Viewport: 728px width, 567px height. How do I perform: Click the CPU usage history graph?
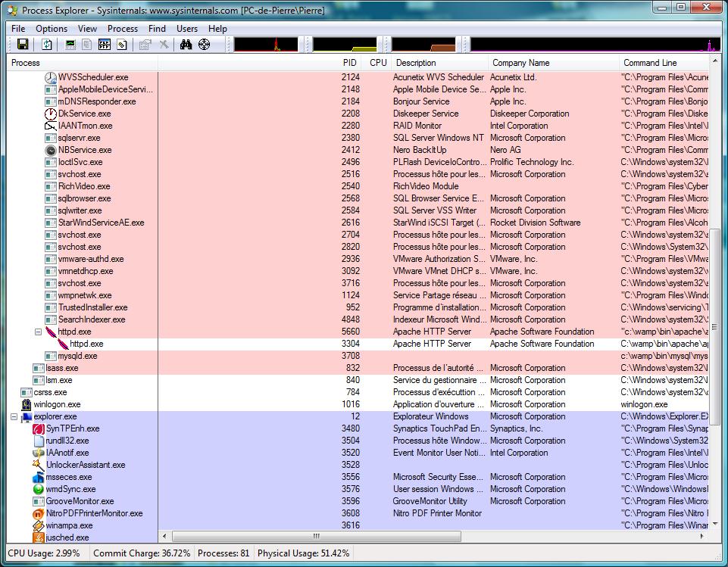pos(265,45)
